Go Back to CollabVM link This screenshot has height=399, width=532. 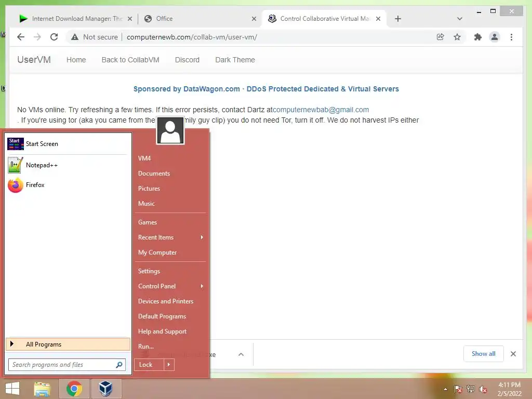click(130, 60)
